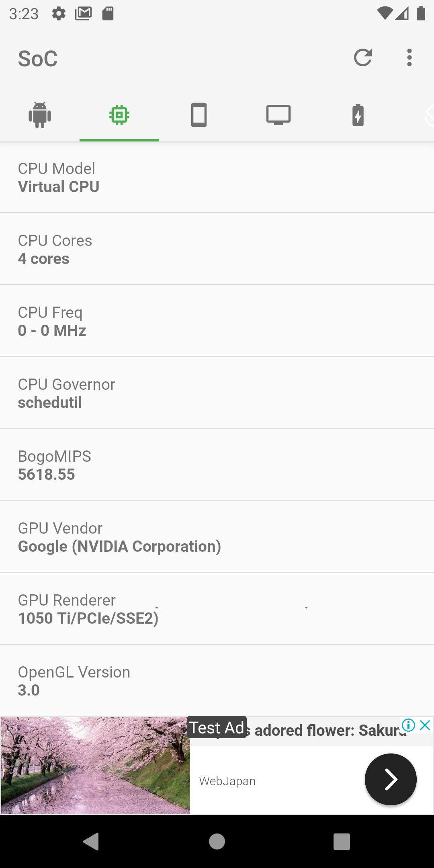Switch to the Android system tab
The height and width of the screenshot is (868, 434).
(x=40, y=115)
